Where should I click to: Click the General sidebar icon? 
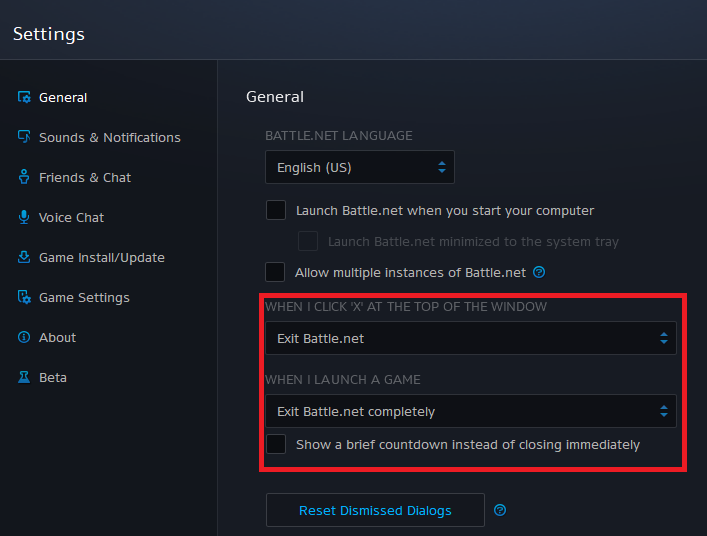click(x=24, y=97)
